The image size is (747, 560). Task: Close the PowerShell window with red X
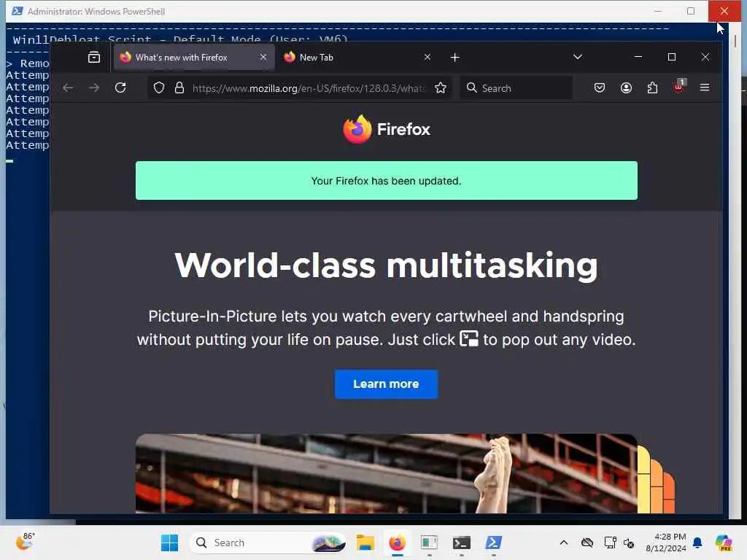point(724,11)
